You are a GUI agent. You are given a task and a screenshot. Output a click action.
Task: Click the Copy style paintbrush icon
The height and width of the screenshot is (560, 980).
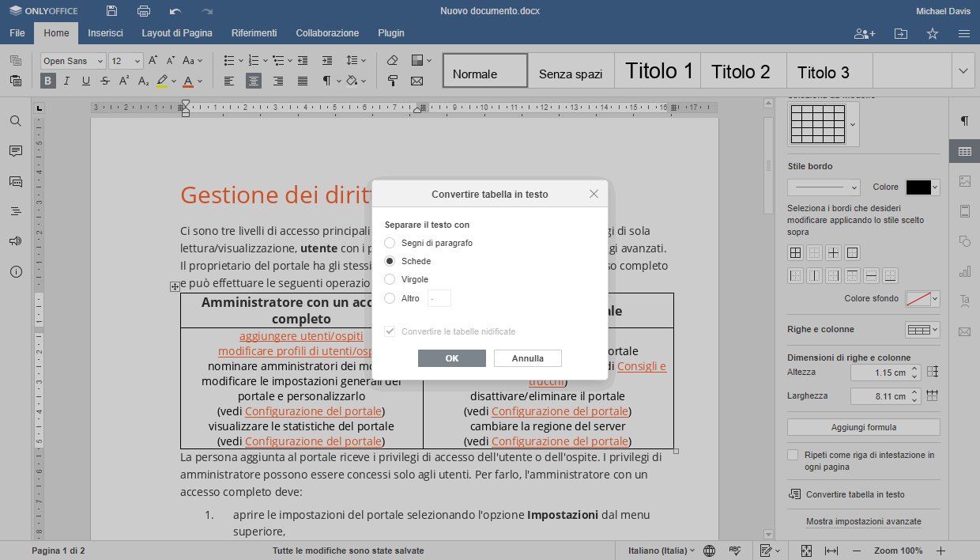[x=393, y=81]
